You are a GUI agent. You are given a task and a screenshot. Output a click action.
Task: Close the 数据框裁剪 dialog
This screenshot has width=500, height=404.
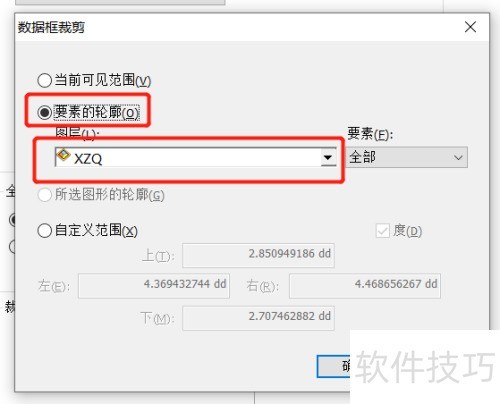click(x=470, y=27)
